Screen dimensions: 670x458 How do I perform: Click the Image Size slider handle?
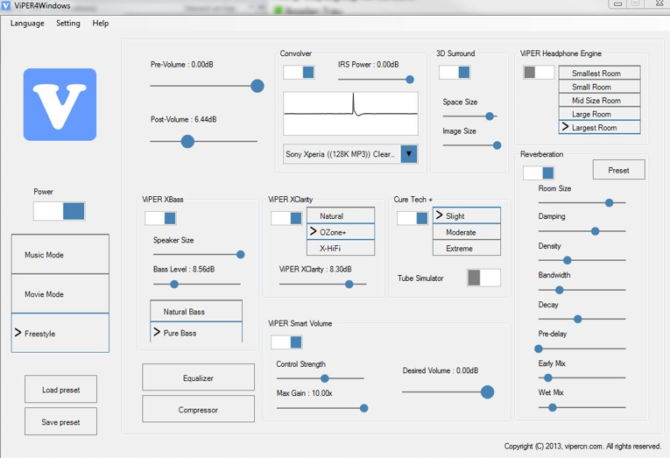497,145
